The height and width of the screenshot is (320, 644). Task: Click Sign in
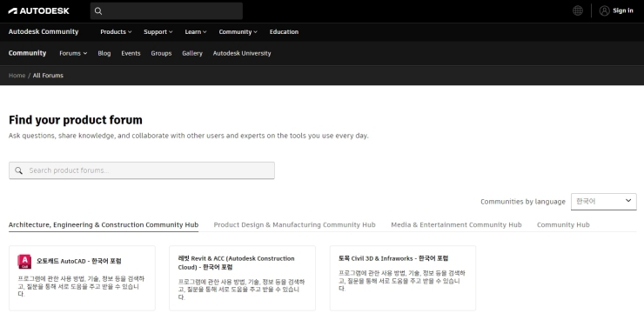pyautogui.click(x=622, y=10)
